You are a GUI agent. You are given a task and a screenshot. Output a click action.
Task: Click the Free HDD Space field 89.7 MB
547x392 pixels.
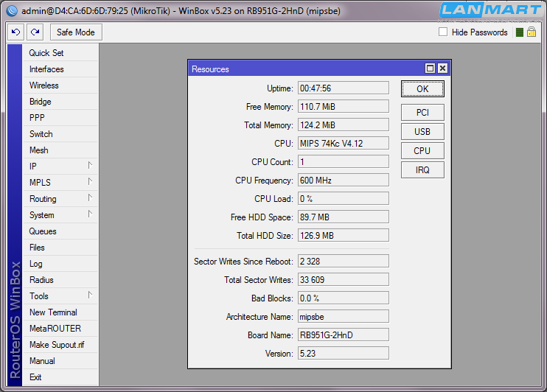(344, 217)
